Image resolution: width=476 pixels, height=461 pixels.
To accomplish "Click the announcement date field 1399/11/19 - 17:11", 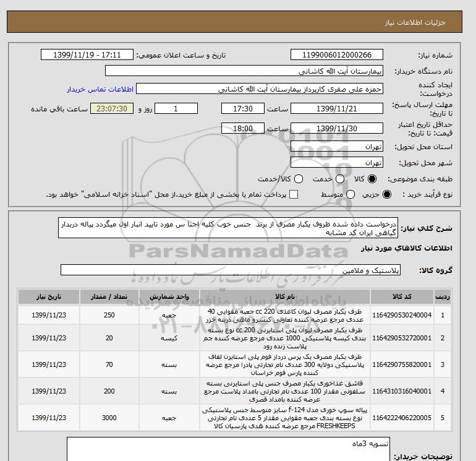I will 87,55.
